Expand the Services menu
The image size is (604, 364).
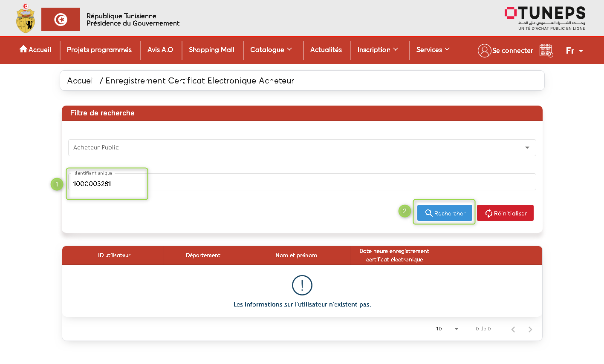[x=433, y=50]
